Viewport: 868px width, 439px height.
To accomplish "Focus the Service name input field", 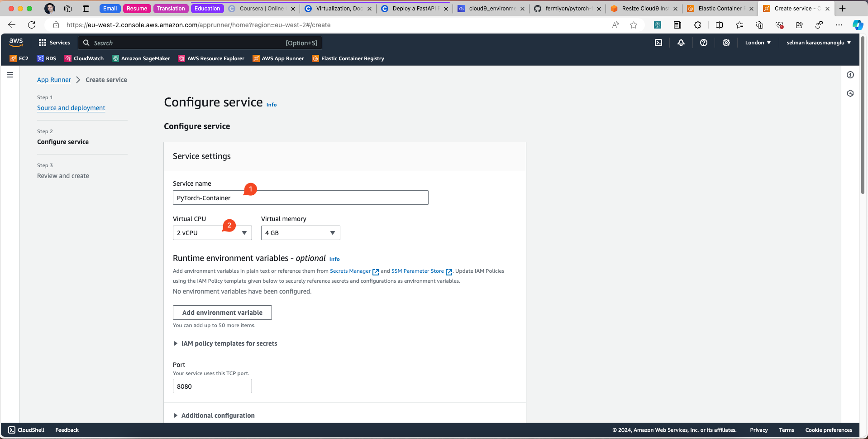I will [300, 198].
